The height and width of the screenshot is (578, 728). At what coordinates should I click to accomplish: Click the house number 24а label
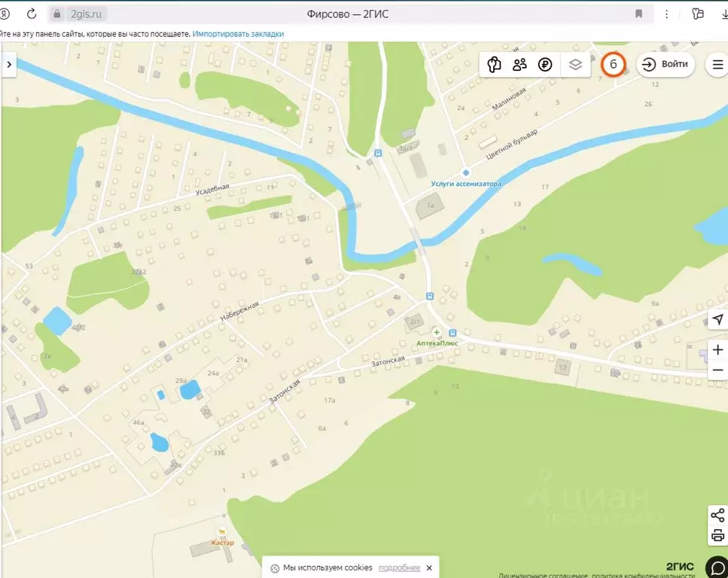coord(213,373)
